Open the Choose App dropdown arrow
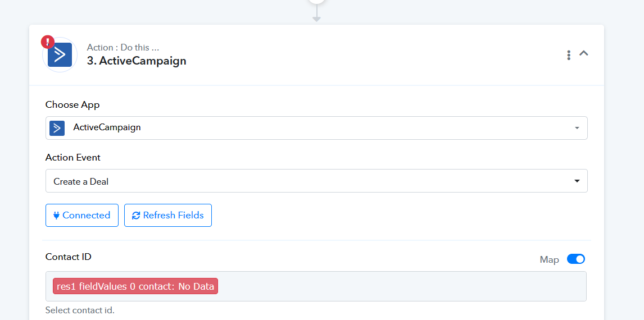 tap(577, 128)
